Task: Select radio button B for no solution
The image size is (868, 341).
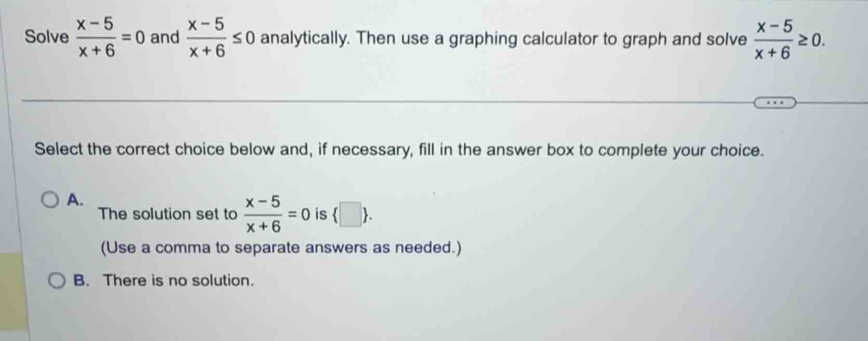Action: coord(57,280)
